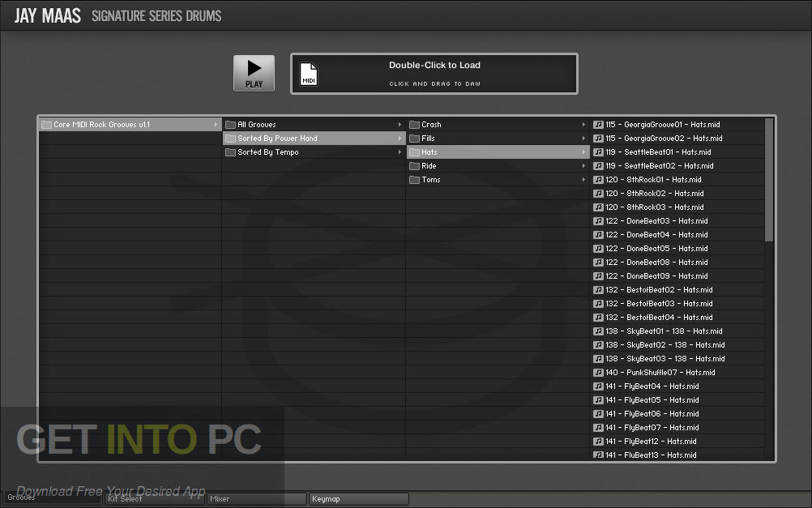The width and height of the screenshot is (812, 508).
Task: Select 132 - BestofBeat04 - Hats.mid
Action: (x=677, y=318)
